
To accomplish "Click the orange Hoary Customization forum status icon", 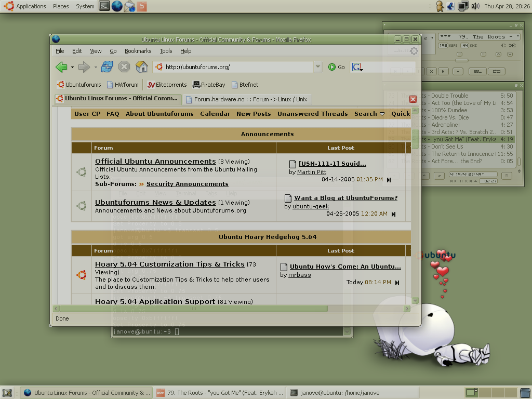I will click(82, 275).
